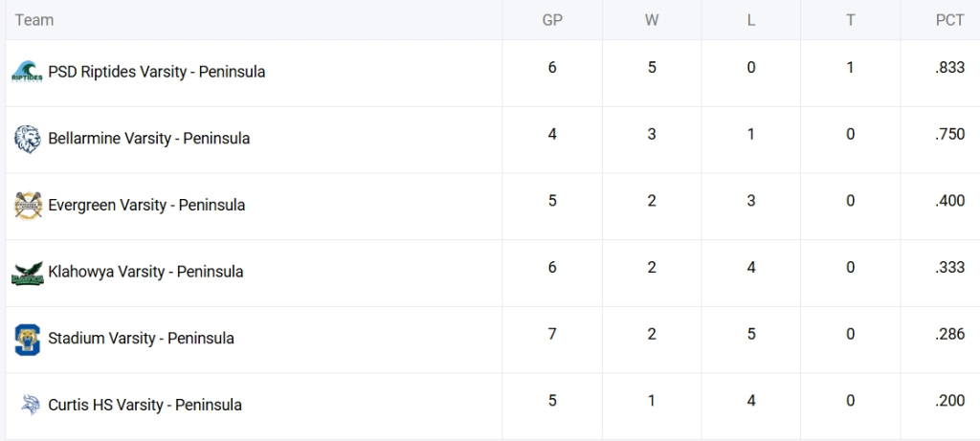
Task: Click Stadium's games played value 7
Action: (552, 334)
